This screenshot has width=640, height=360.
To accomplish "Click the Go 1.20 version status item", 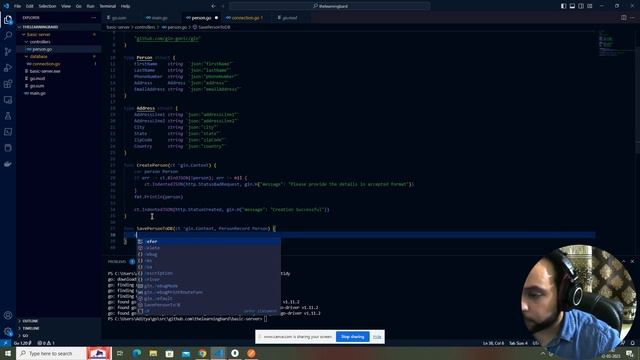I will tap(23, 343).
